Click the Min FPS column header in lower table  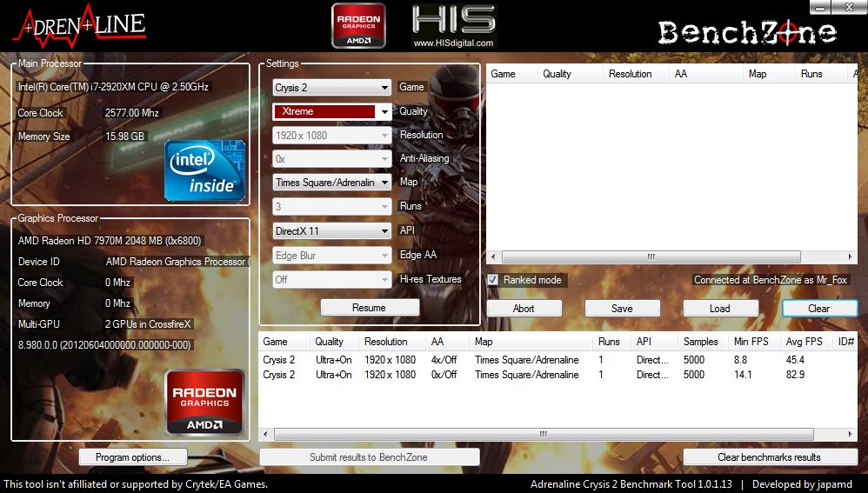pos(753,342)
